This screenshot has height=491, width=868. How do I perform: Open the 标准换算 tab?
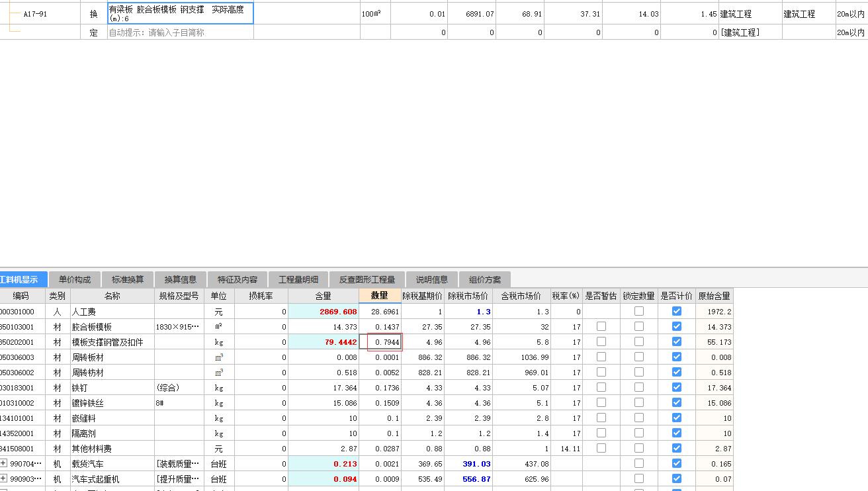tap(128, 279)
